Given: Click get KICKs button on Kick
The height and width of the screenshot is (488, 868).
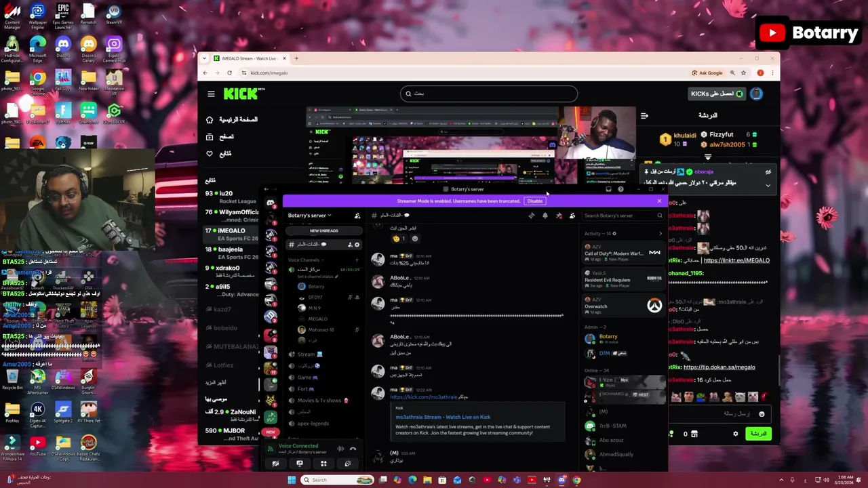Looking at the screenshot, I should click(717, 94).
